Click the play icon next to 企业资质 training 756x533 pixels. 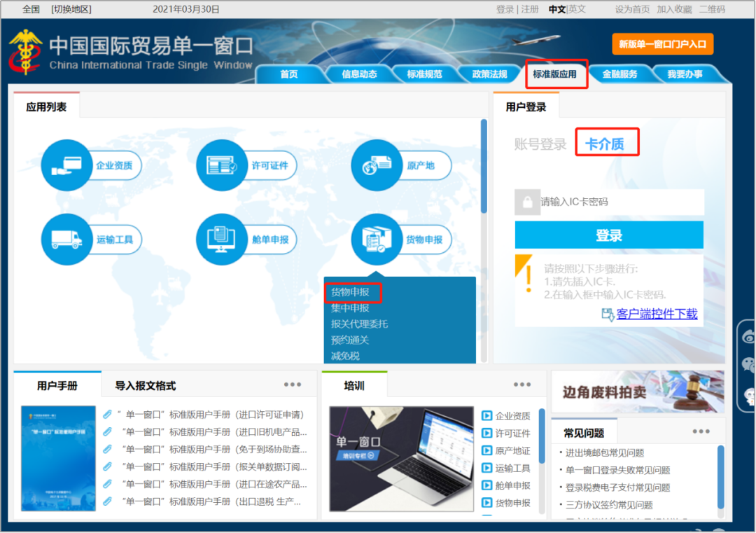click(487, 416)
